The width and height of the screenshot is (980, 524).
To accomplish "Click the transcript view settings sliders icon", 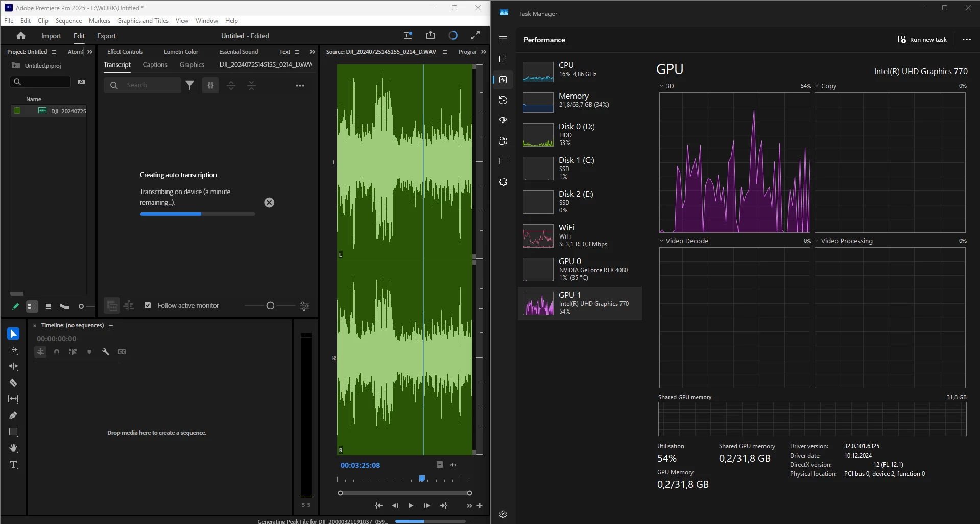I will click(x=305, y=306).
